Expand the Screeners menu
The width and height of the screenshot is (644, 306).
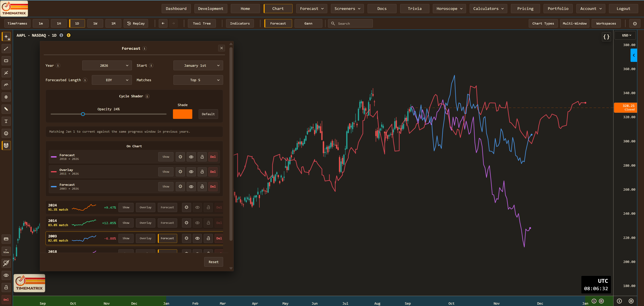tap(347, 9)
